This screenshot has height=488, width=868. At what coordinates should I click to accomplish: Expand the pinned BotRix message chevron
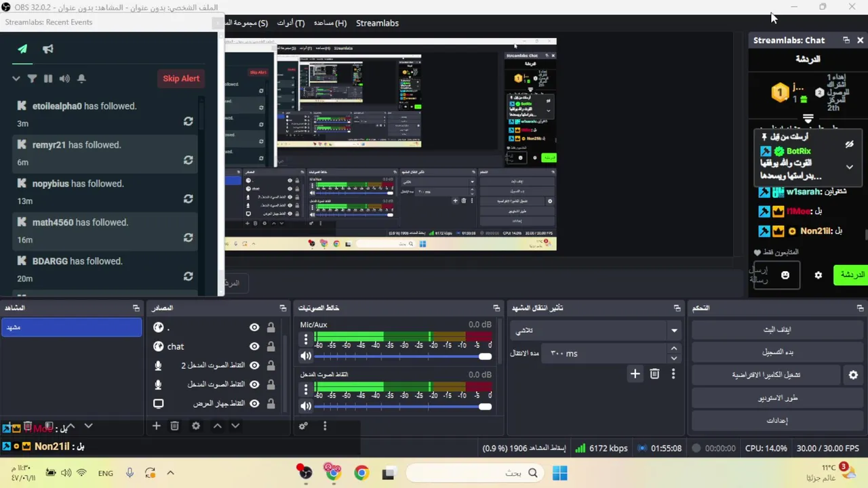850,167
